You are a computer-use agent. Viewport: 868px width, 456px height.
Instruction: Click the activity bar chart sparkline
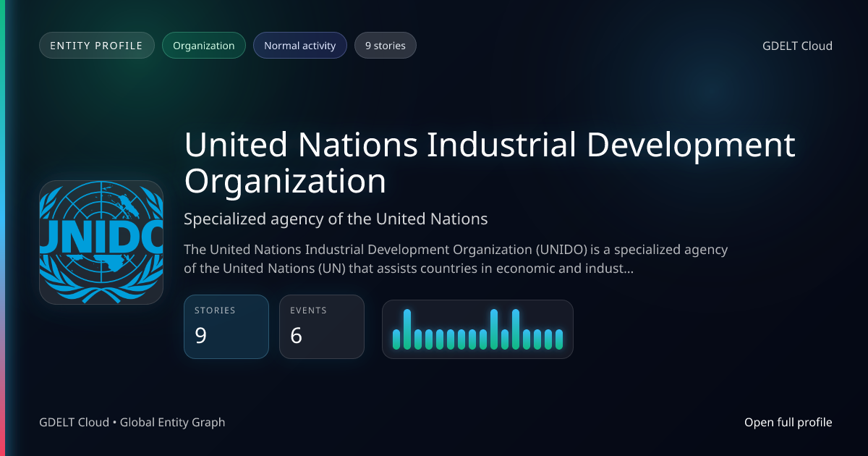[477, 329]
